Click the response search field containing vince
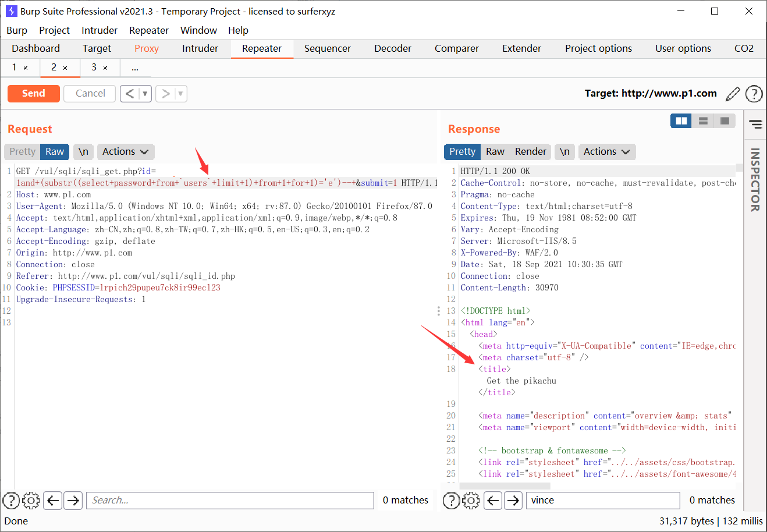Image resolution: width=767 pixels, height=532 pixels. point(603,500)
